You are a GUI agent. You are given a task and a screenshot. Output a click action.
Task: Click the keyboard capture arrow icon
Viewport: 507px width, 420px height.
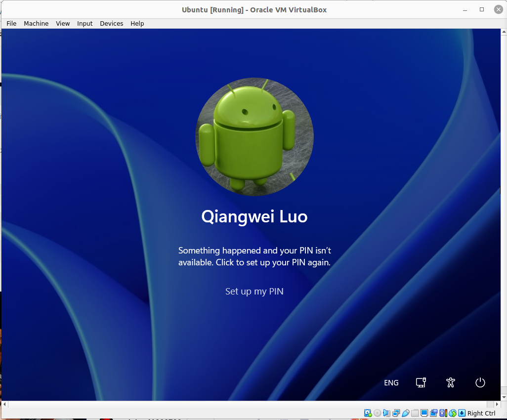462,413
